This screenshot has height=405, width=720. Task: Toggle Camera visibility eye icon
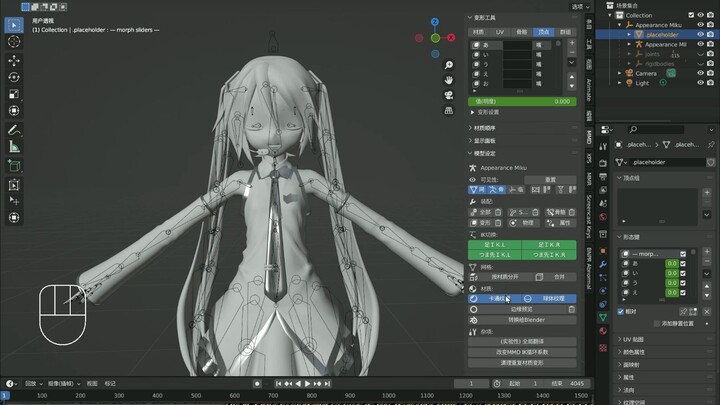coord(700,73)
